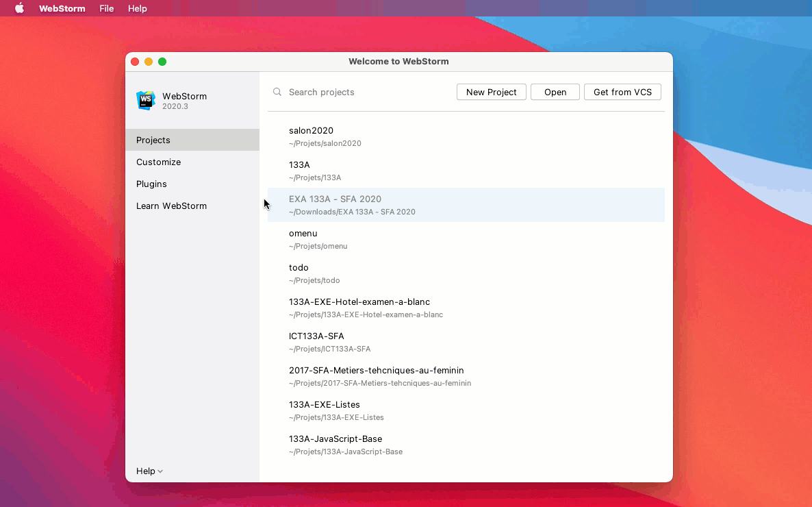Open the ICT133A-SFA project
This screenshot has width=812, height=507.
click(x=466, y=342)
